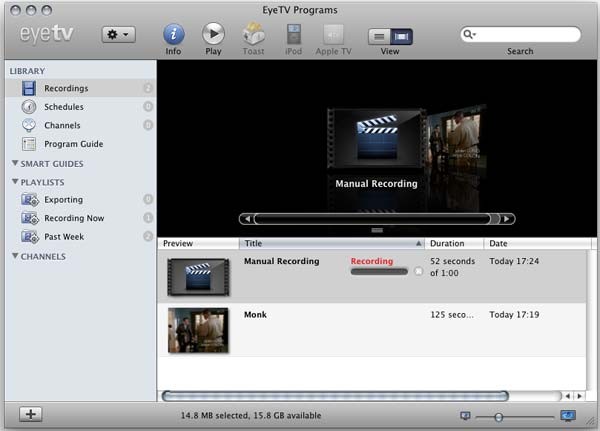Click the horizontal scrollbar of recordings list
Image resolution: width=600 pixels, height=431 pixels.
pos(335,396)
